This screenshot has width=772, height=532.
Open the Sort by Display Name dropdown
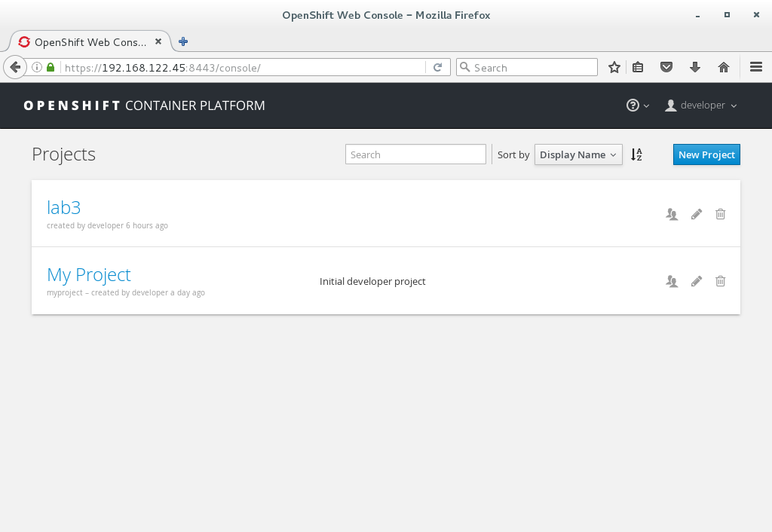coord(578,154)
